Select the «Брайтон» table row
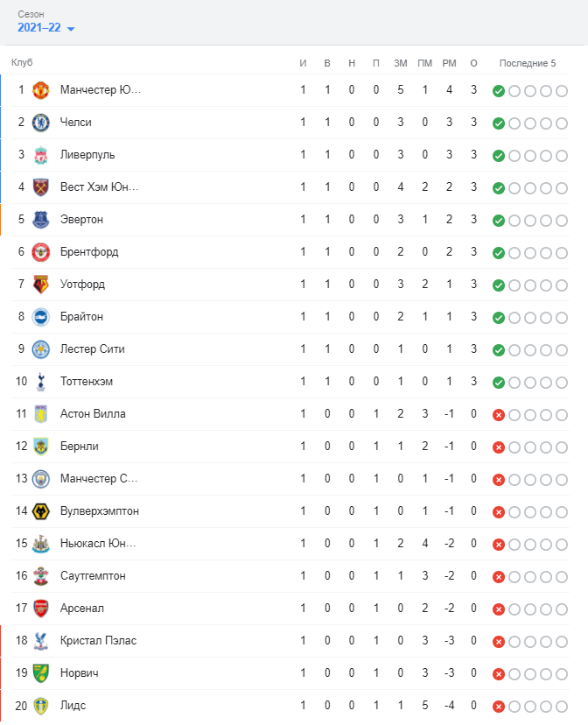The image size is (588, 725). coord(262,317)
